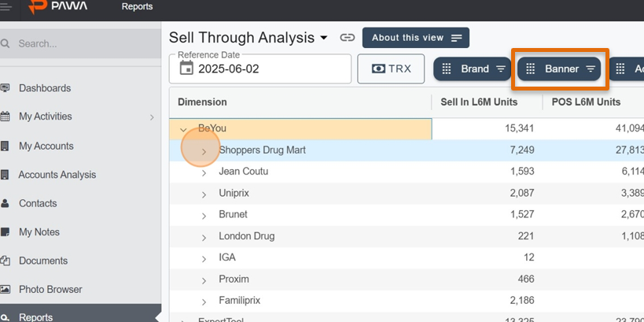Viewport: 644px width, 322px height.
Task: Click the Brunet value 1,527
Action: pos(522,214)
